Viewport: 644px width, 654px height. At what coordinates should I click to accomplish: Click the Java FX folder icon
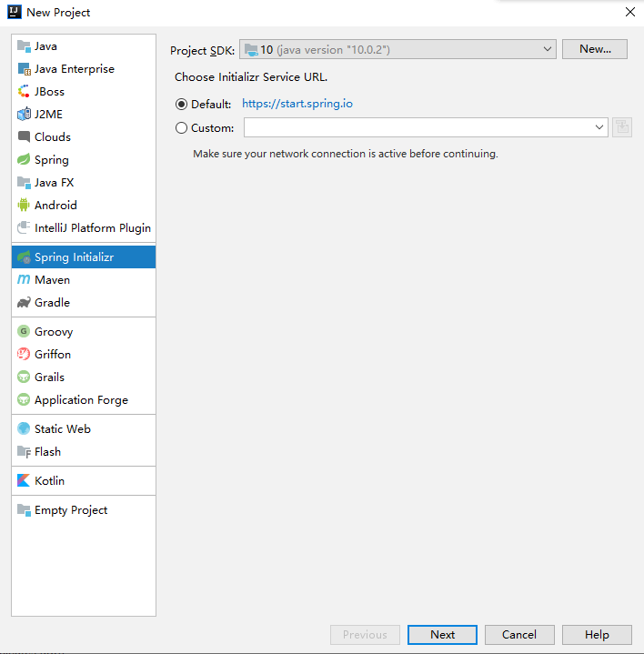[x=24, y=182]
